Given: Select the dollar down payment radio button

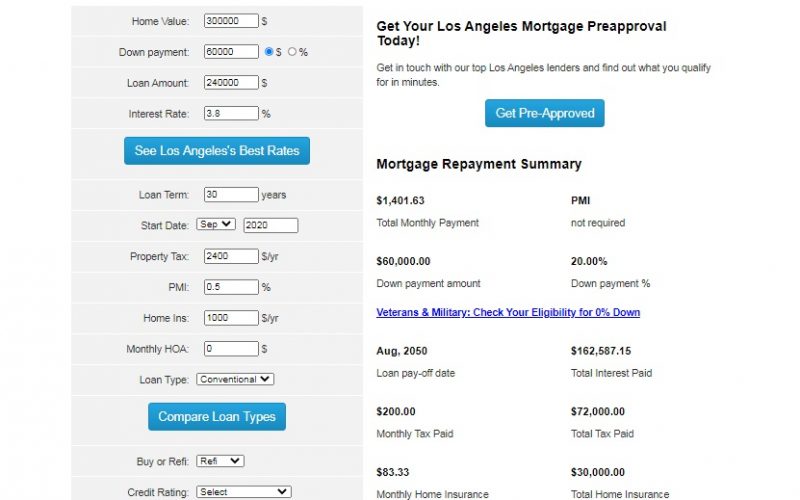Looking at the screenshot, I should click(x=269, y=52).
